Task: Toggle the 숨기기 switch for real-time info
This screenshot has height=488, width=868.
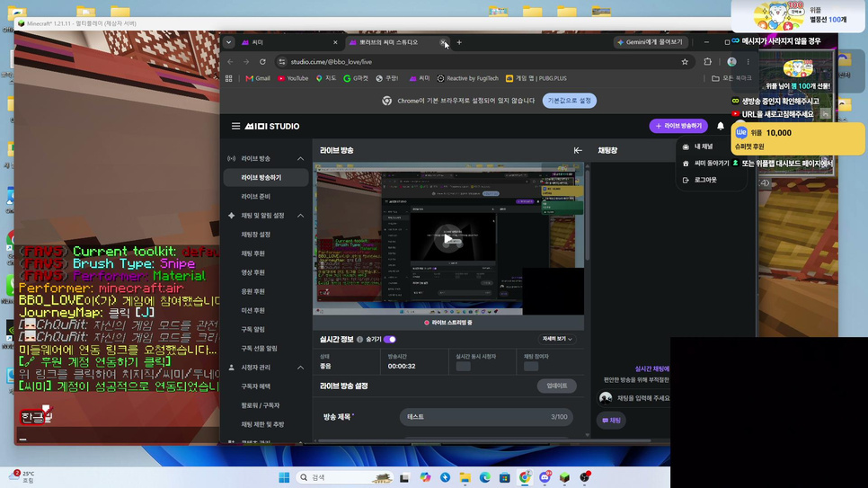Action: tap(390, 339)
